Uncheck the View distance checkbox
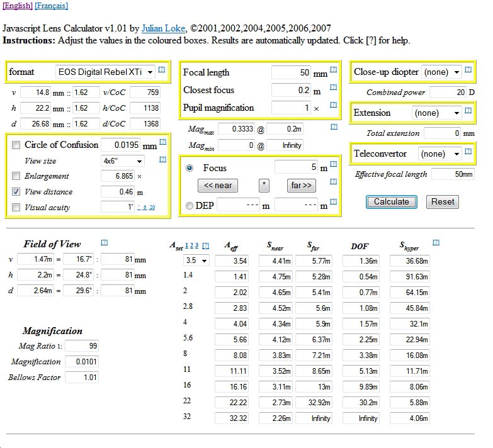This screenshot has width=493, height=448. (16, 192)
